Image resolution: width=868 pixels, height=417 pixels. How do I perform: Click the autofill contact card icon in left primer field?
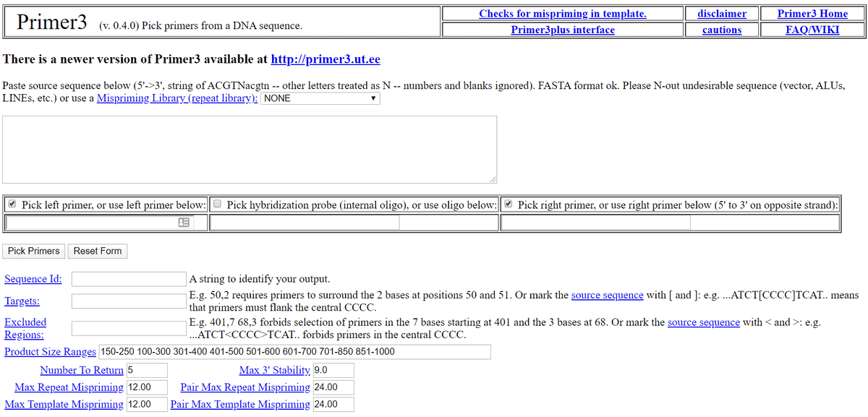coord(184,223)
